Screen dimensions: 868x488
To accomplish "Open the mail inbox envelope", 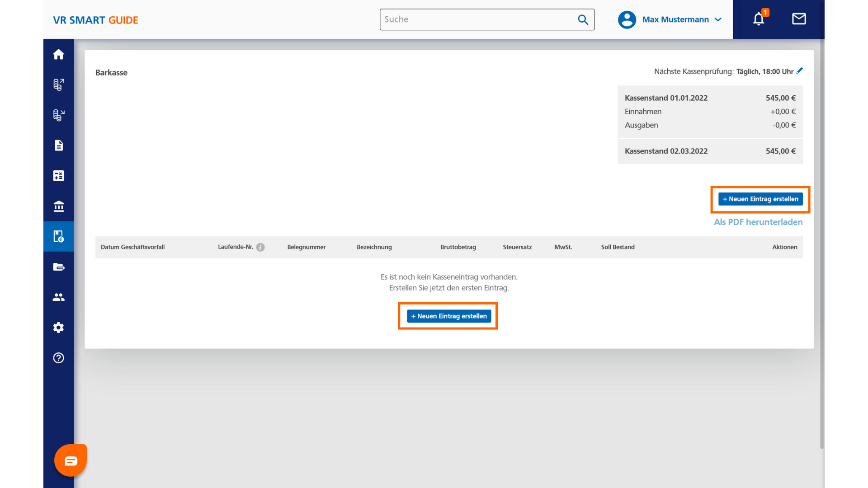I will click(x=799, y=19).
